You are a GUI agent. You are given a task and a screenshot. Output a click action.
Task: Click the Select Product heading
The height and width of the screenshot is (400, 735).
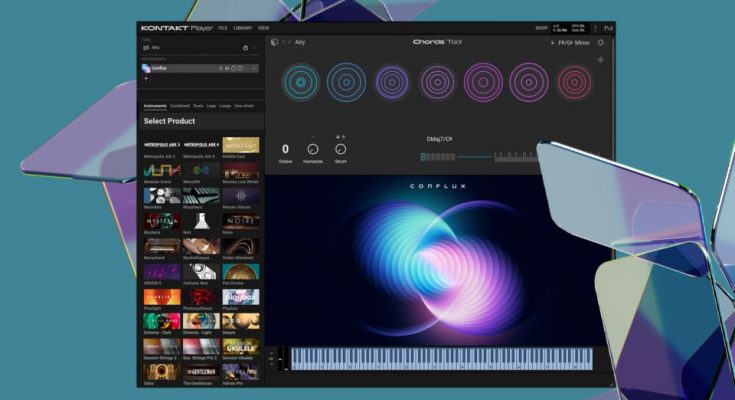[169, 121]
